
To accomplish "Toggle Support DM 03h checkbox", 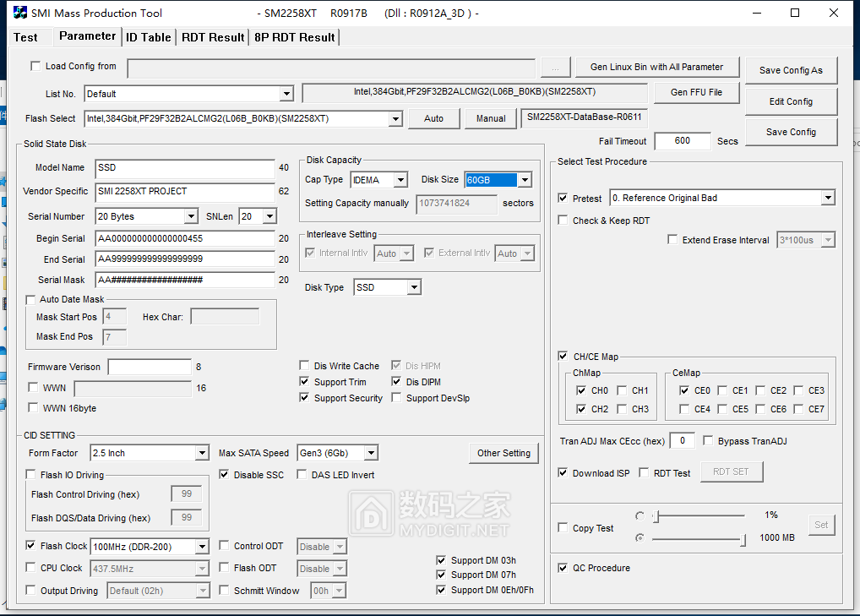I will tap(441, 560).
